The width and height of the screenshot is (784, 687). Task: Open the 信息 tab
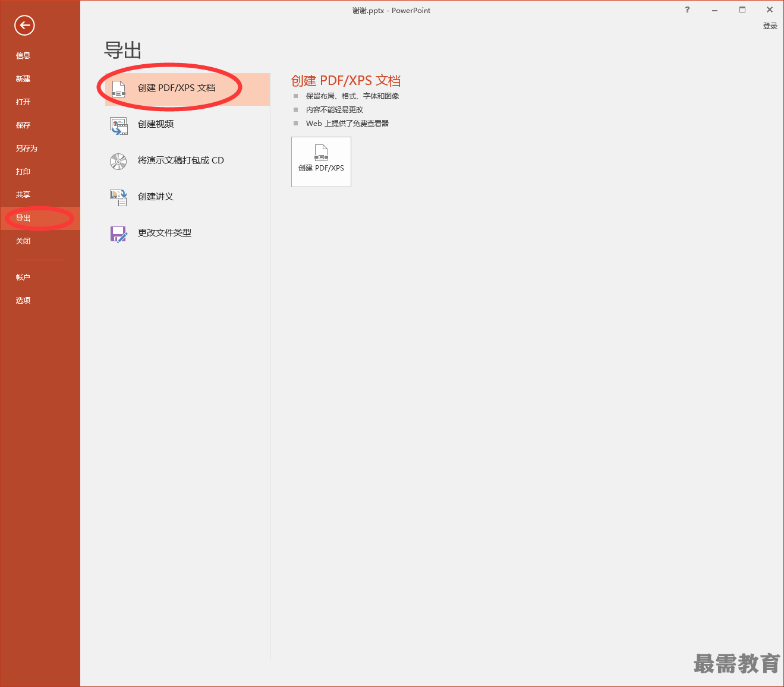point(40,56)
